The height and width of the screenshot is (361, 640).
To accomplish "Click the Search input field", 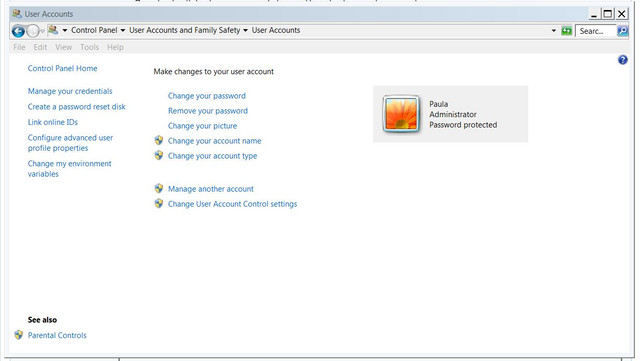I will [x=596, y=31].
